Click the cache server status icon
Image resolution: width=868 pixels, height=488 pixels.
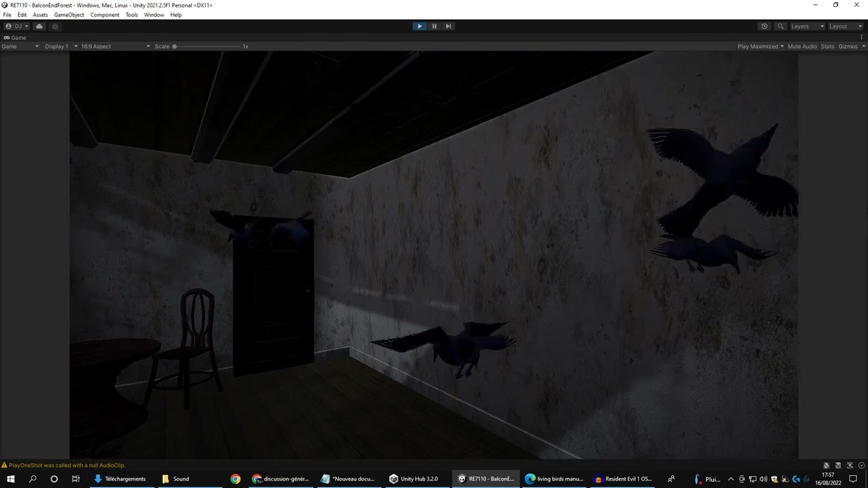(838, 466)
